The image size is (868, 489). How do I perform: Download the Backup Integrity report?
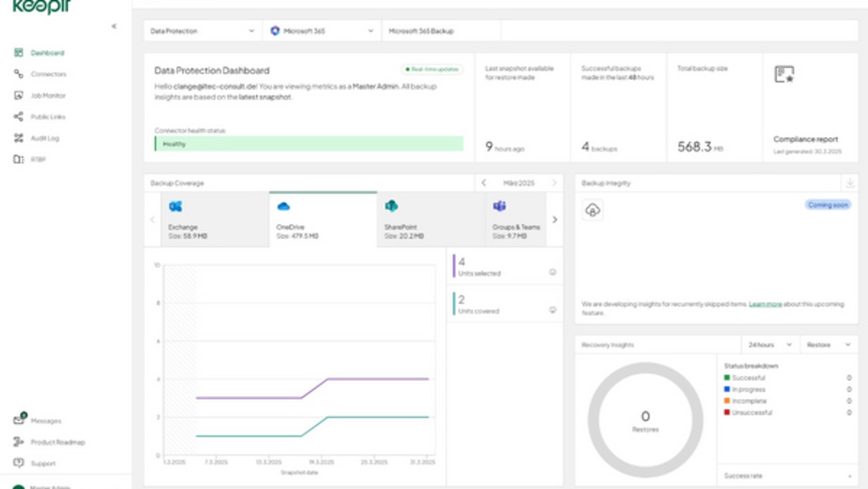[x=849, y=182]
